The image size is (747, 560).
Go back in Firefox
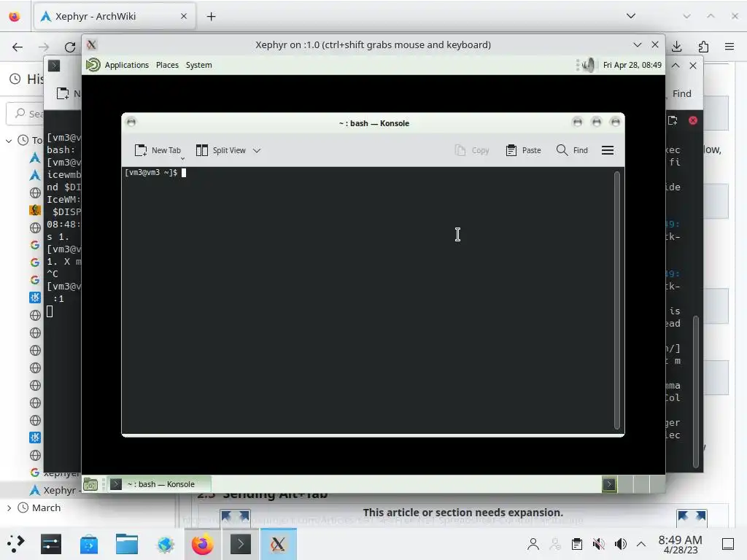18,47
